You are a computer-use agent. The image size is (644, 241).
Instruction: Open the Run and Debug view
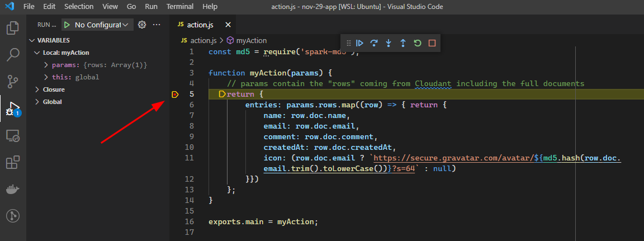pos(13,108)
